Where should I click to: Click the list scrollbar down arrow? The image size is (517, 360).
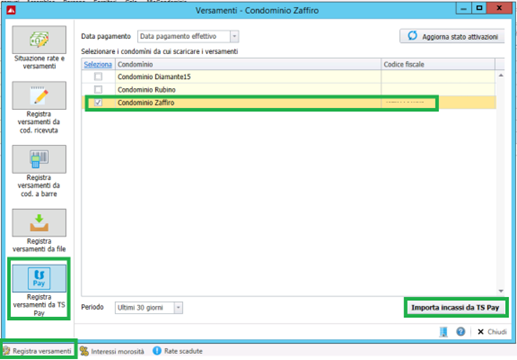(501, 291)
